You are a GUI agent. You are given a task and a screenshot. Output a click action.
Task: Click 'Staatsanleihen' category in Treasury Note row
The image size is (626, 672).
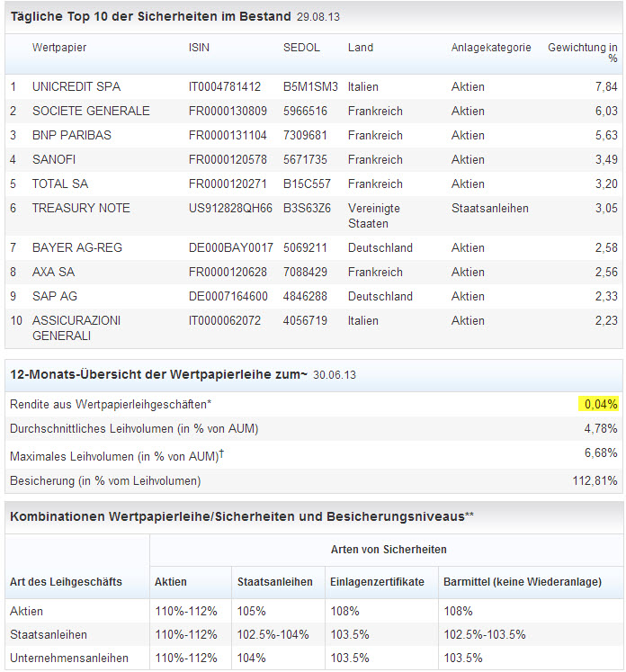[490, 209]
